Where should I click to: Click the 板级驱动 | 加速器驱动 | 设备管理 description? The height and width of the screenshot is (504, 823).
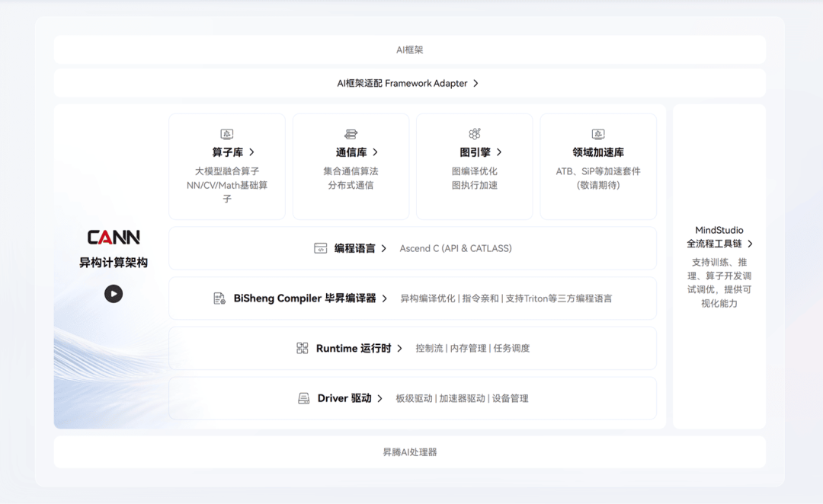coord(462,399)
